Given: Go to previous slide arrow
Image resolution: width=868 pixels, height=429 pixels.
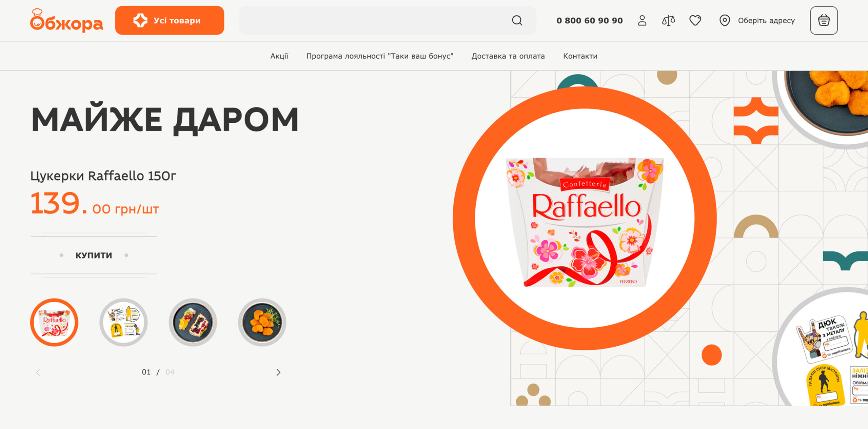Looking at the screenshot, I should pos(38,372).
